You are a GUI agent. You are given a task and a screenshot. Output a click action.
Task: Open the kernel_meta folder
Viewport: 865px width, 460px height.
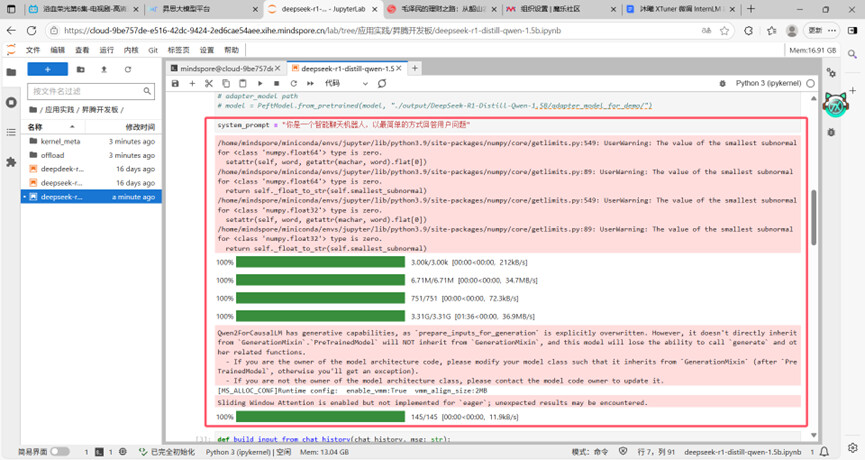click(60, 142)
